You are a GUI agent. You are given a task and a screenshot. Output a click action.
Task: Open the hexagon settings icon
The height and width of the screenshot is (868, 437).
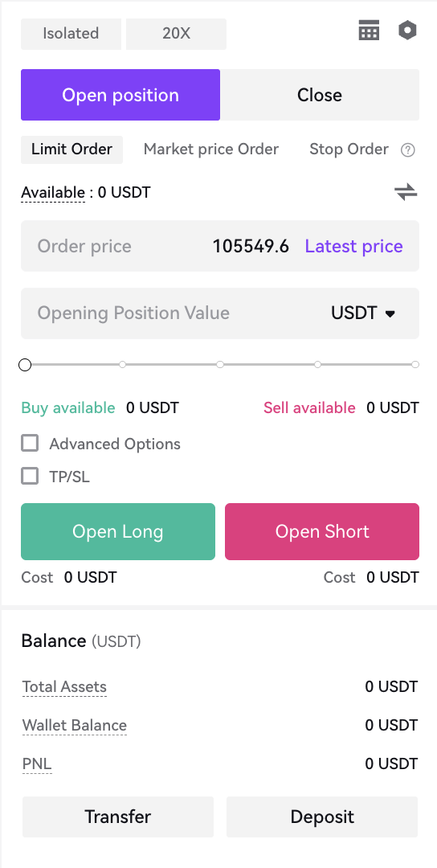pyautogui.click(x=407, y=31)
